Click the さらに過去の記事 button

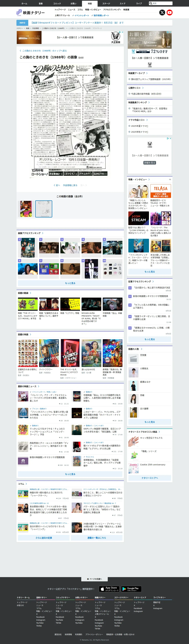(x=44, y=538)
